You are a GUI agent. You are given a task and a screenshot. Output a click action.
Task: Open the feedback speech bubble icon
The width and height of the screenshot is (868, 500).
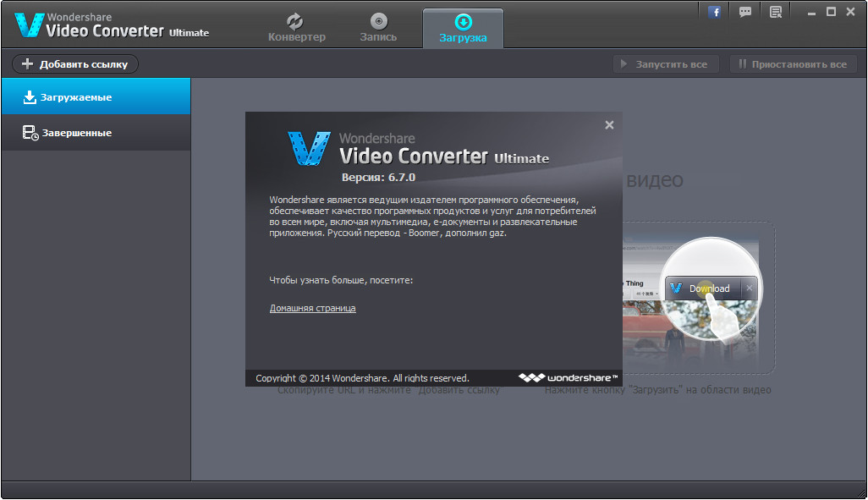pyautogui.click(x=745, y=12)
